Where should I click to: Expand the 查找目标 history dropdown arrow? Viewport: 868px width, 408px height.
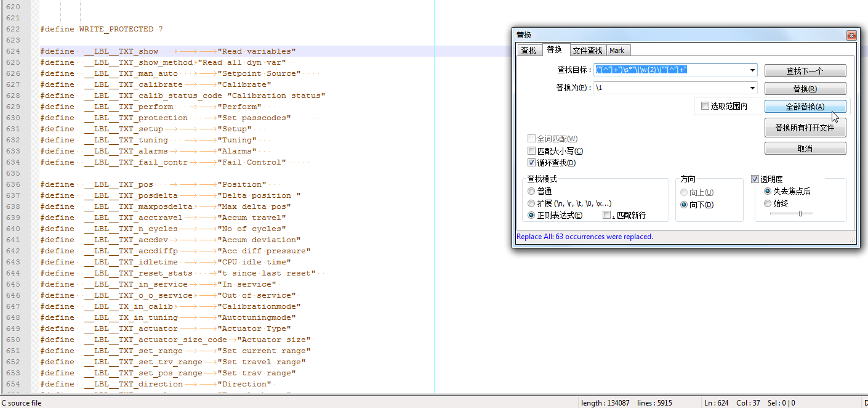click(x=753, y=70)
